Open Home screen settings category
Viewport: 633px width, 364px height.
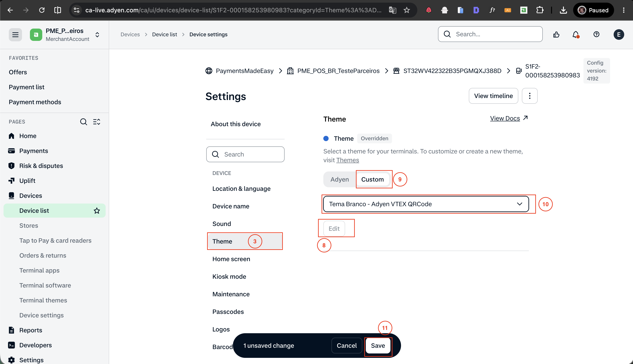click(231, 259)
